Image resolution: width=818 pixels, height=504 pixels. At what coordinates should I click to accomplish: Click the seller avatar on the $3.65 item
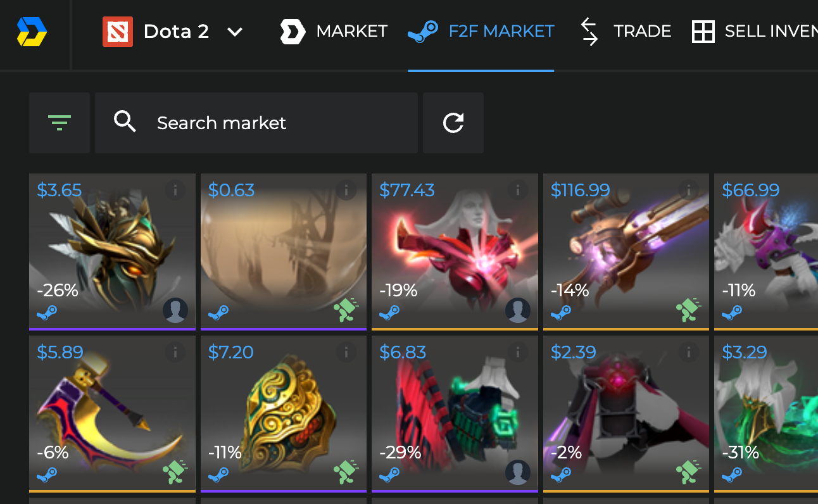click(175, 311)
